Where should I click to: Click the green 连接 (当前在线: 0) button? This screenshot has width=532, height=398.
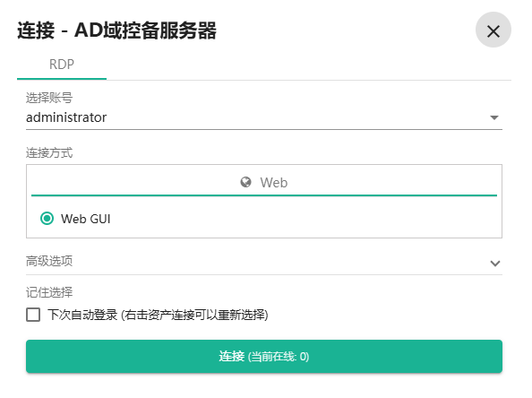pyautogui.click(x=264, y=356)
